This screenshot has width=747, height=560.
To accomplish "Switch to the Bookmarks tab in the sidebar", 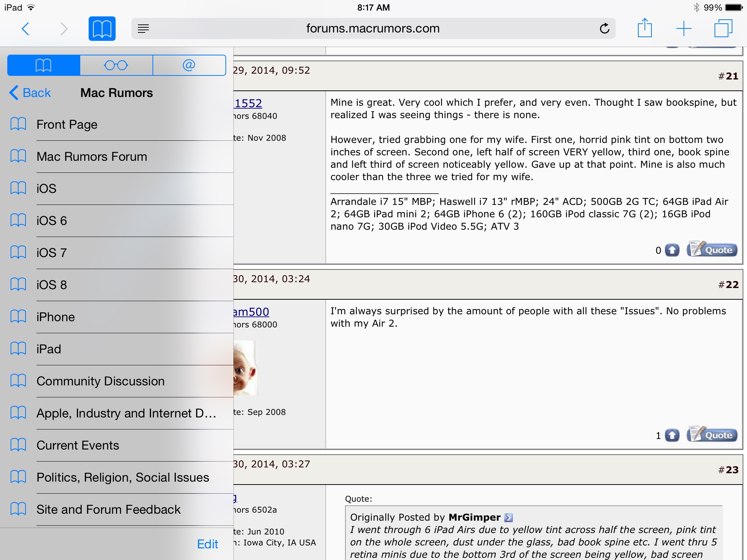I will pyautogui.click(x=43, y=65).
